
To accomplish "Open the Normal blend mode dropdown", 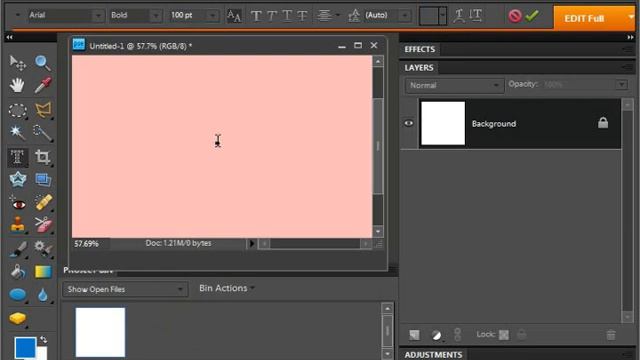I will tap(454, 85).
